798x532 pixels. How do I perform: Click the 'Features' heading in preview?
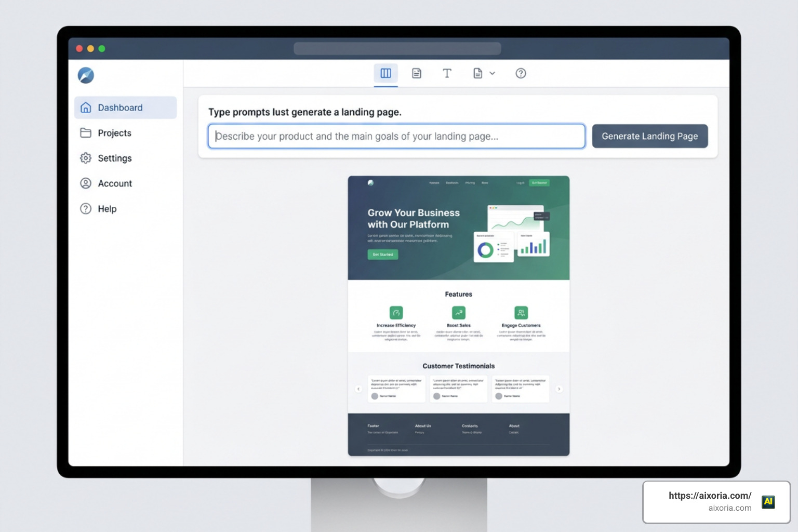tap(459, 294)
